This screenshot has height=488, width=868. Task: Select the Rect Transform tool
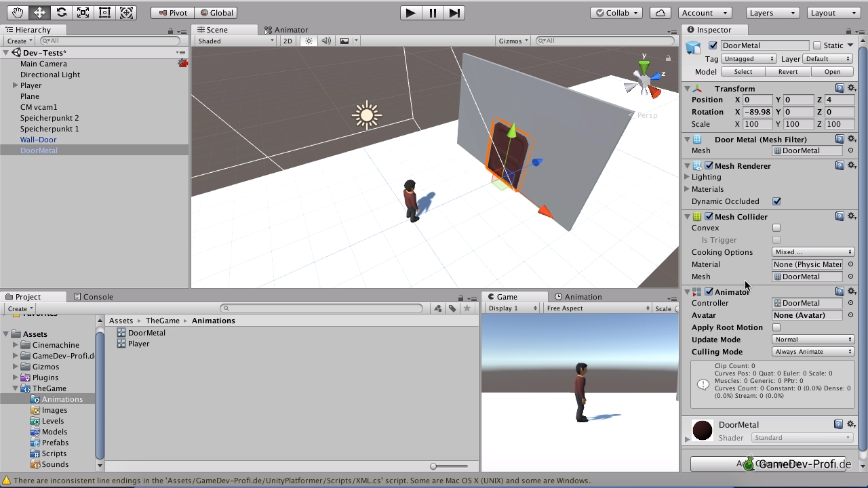click(x=104, y=12)
